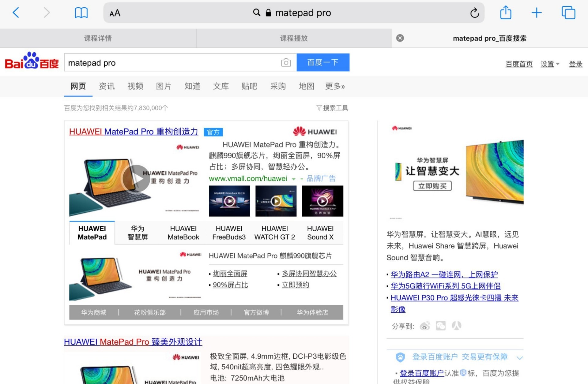Click the camera image search icon

[286, 63]
